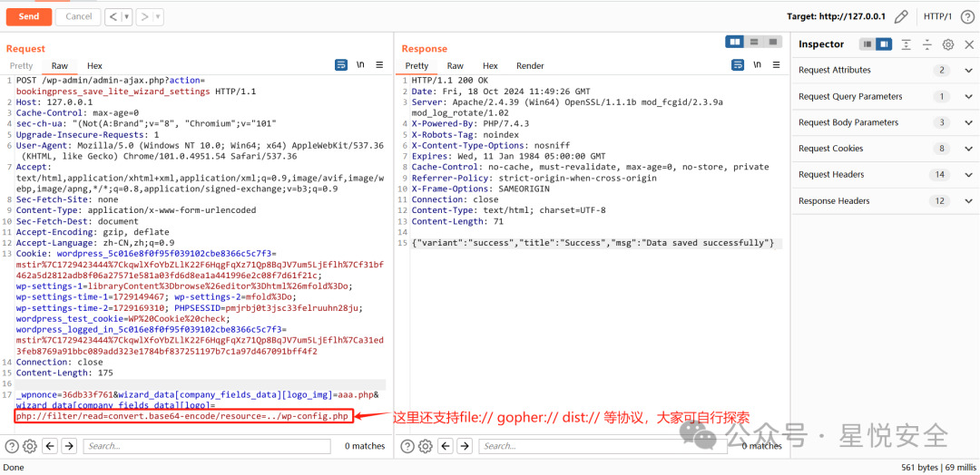Viewport: 980px width, 475px height.
Task: Choose top-bottom layout view
Action: click(x=754, y=42)
